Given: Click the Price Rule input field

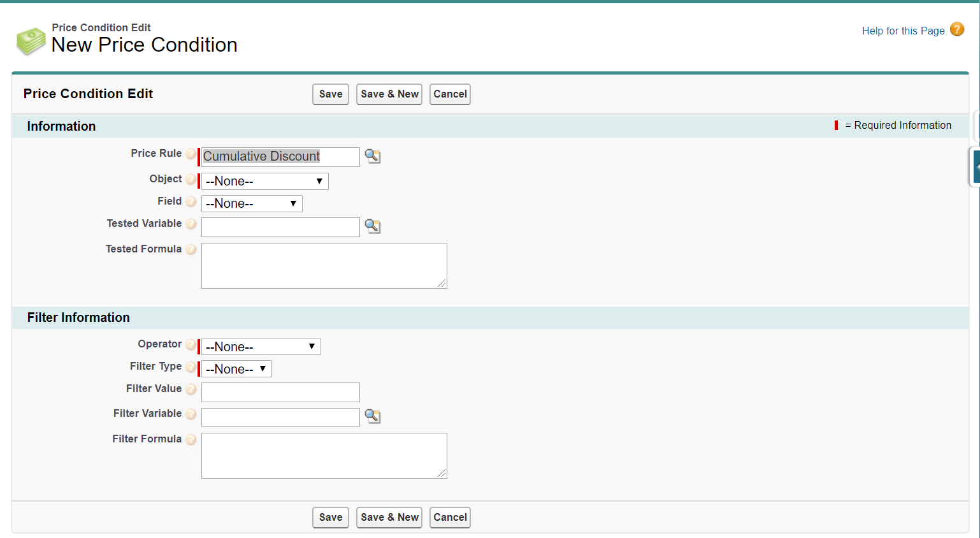Looking at the screenshot, I should 280,157.
